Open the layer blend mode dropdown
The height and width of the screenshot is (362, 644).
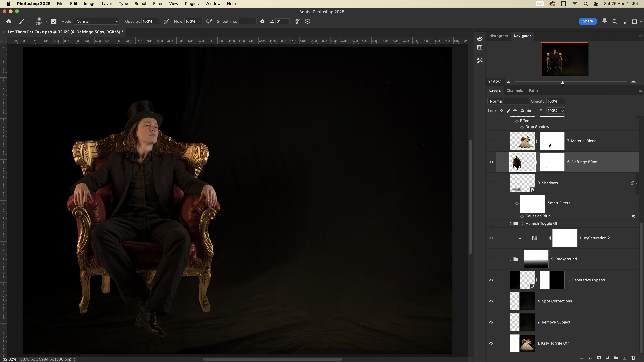point(508,101)
